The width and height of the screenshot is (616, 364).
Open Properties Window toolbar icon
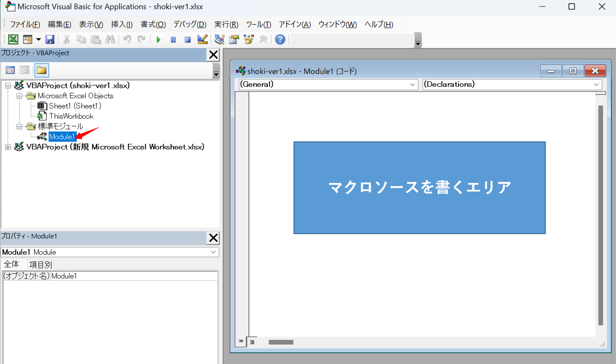[234, 40]
